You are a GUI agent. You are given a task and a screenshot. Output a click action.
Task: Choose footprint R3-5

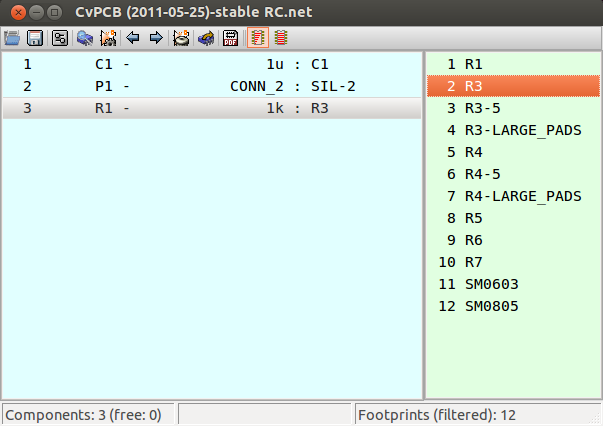click(513, 108)
